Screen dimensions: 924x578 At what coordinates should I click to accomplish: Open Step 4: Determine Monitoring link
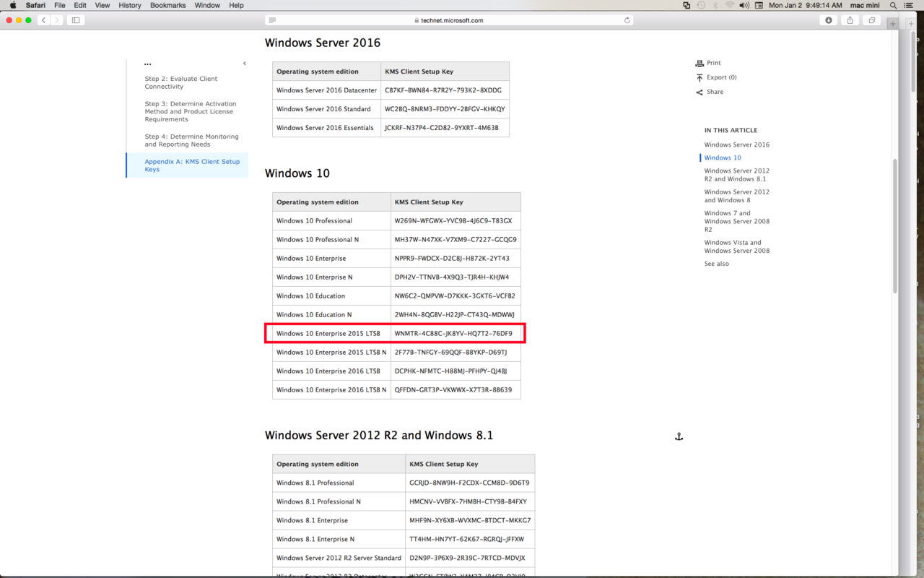point(191,140)
